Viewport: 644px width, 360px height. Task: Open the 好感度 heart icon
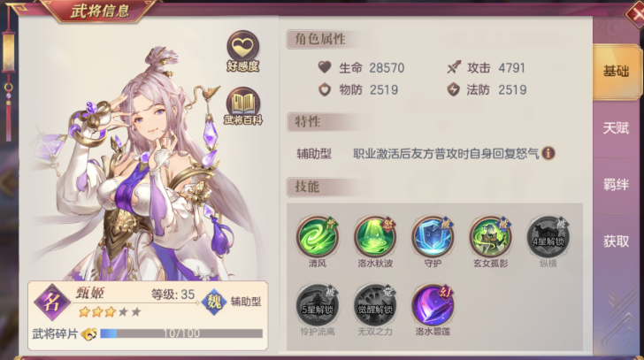point(242,51)
